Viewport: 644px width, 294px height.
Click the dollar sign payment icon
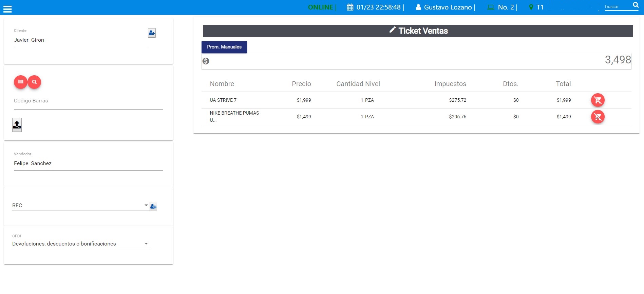[x=206, y=61]
